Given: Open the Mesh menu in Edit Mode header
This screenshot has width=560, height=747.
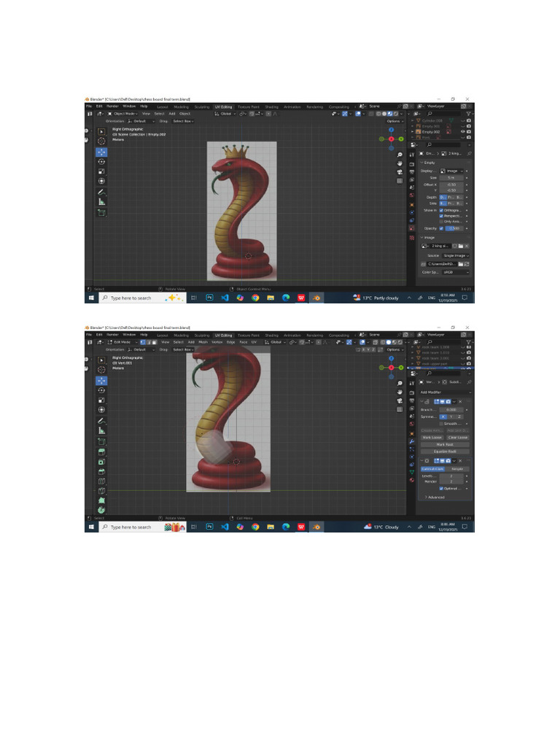Looking at the screenshot, I should 203,342.
